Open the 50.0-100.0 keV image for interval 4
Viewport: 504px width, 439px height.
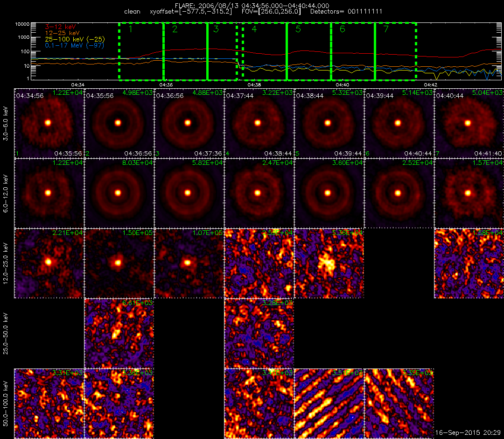tap(259, 404)
